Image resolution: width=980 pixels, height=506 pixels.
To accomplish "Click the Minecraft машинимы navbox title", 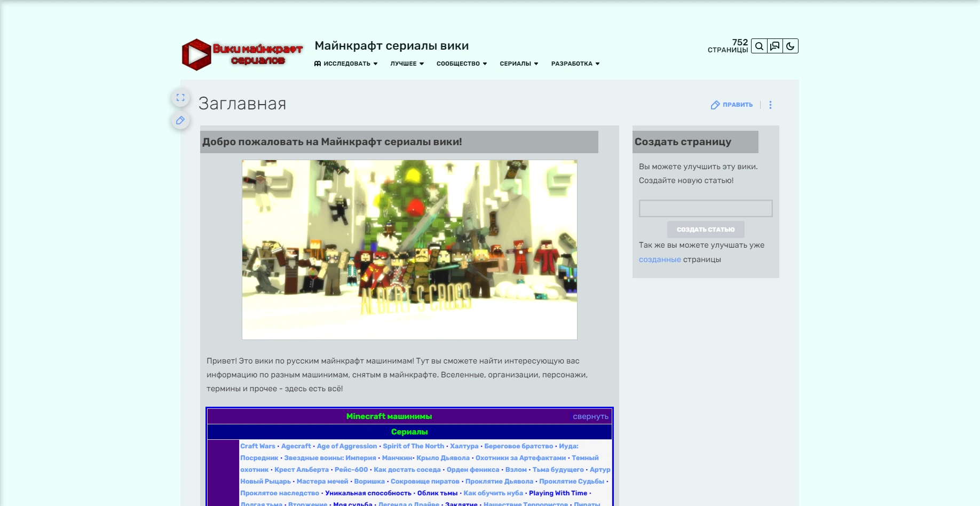I will 389,416.
